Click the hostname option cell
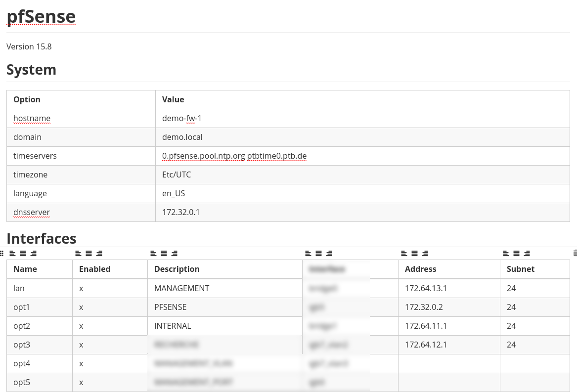 pos(81,118)
